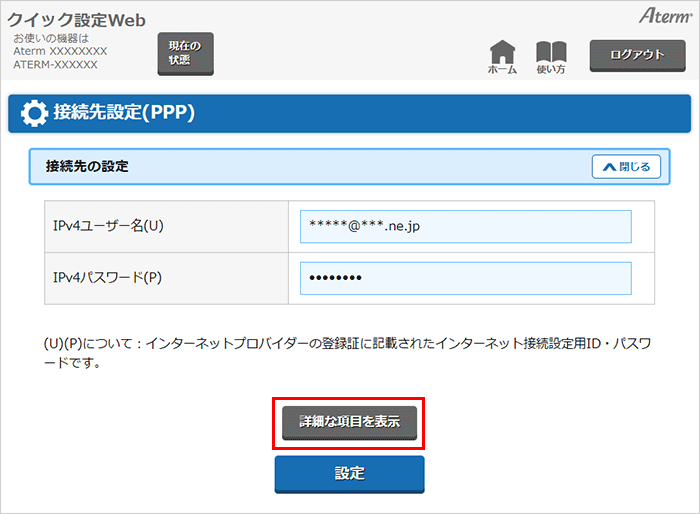Screen dimensions: 700x514
Task: Click the IPv4ユーザー名(U) label
Action: (x=108, y=226)
